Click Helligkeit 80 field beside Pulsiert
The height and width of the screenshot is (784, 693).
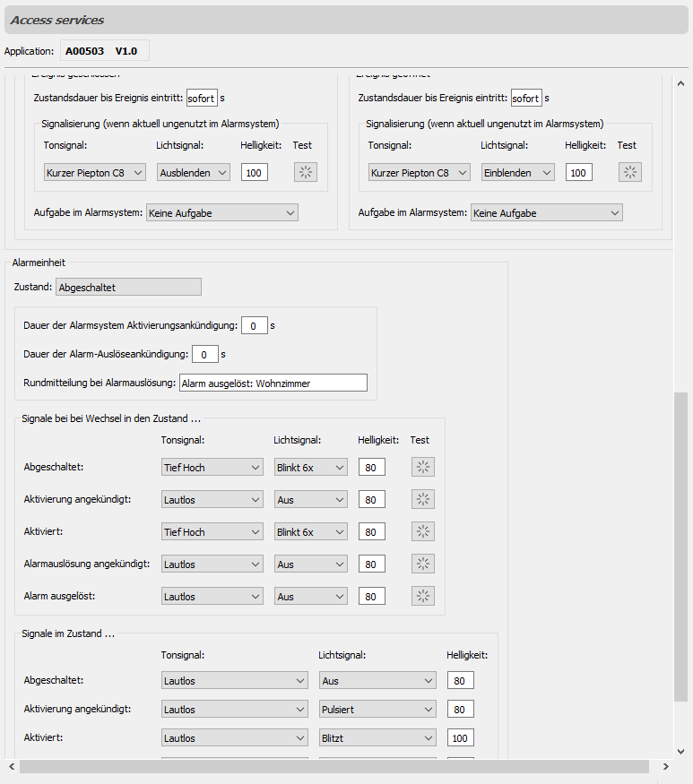coord(460,709)
